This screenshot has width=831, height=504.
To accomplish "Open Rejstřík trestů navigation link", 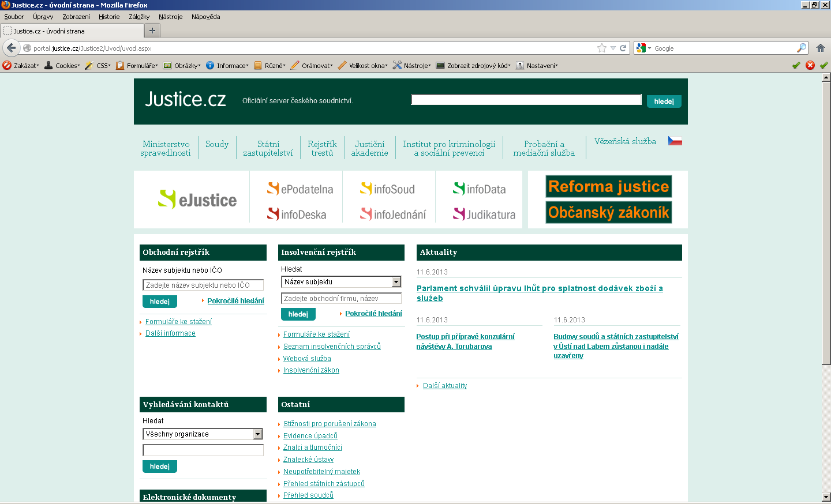I will point(322,148).
